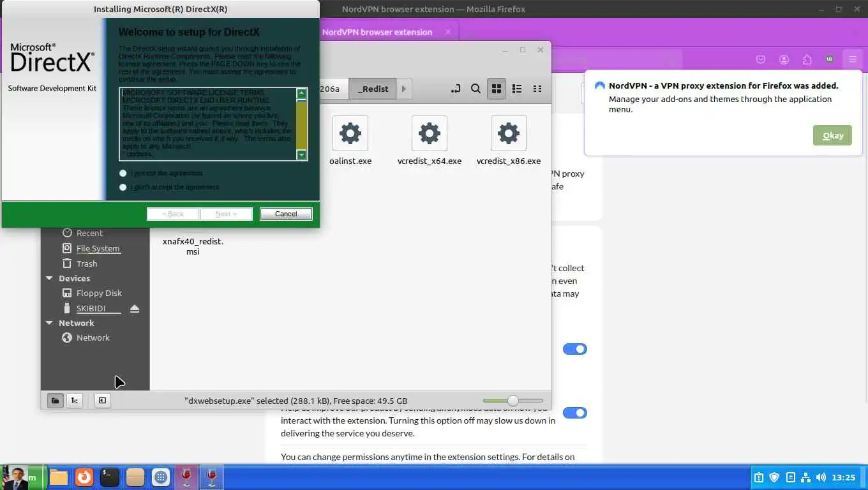Click Back in DirectX setup

[173, 214]
